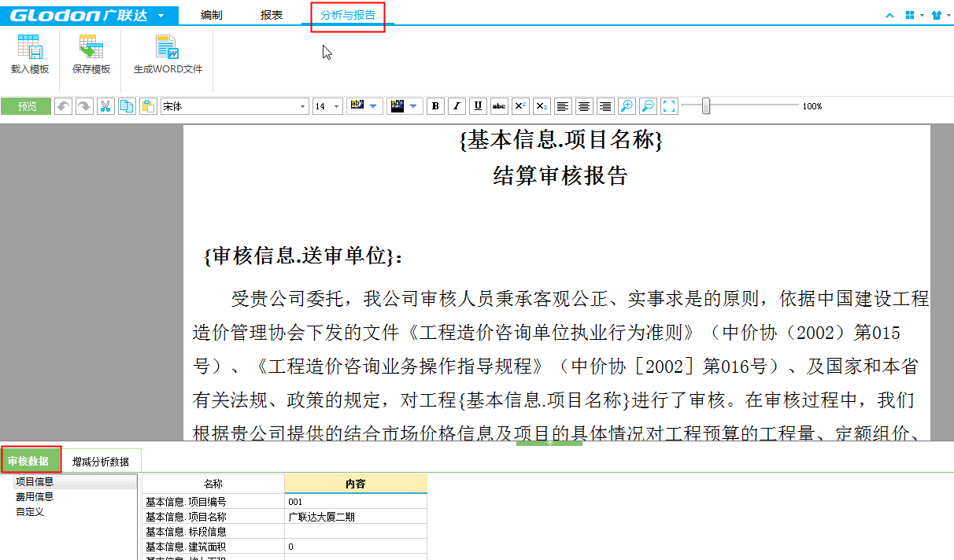The height and width of the screenshot is (560, 954).
Task: Open the font size 14 dropdown
Action: pos(337,106)
